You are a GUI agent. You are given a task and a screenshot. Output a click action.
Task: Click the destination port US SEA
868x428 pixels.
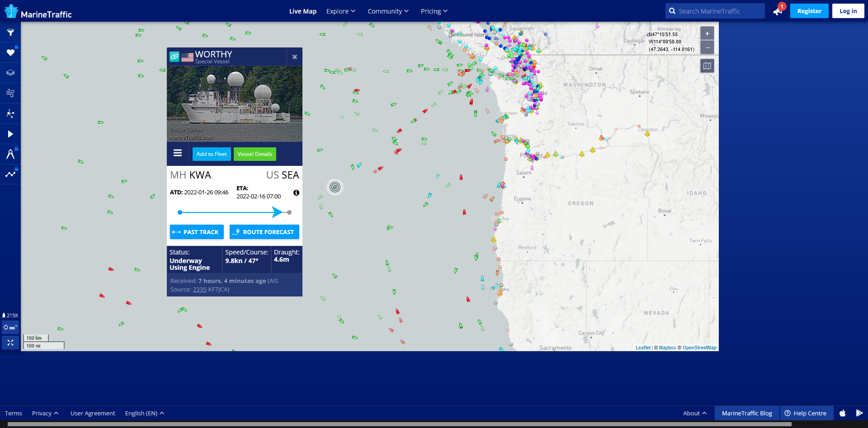click(283, 175)
